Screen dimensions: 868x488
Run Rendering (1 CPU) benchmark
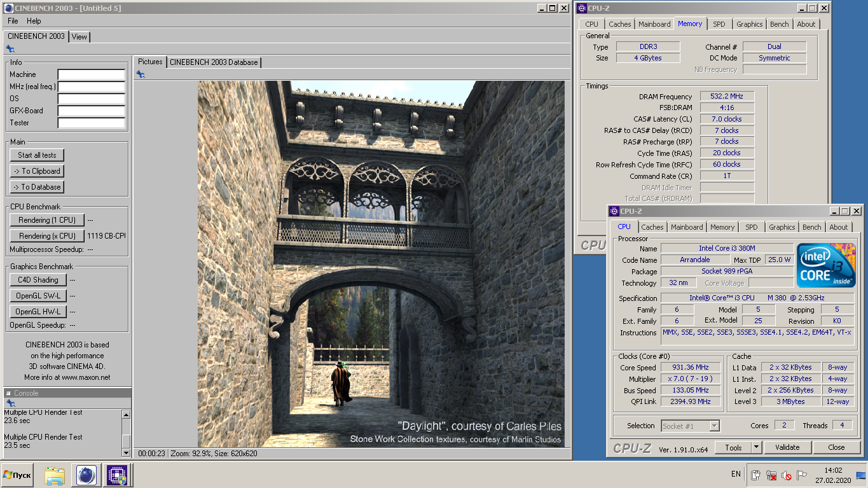point(47,220)
